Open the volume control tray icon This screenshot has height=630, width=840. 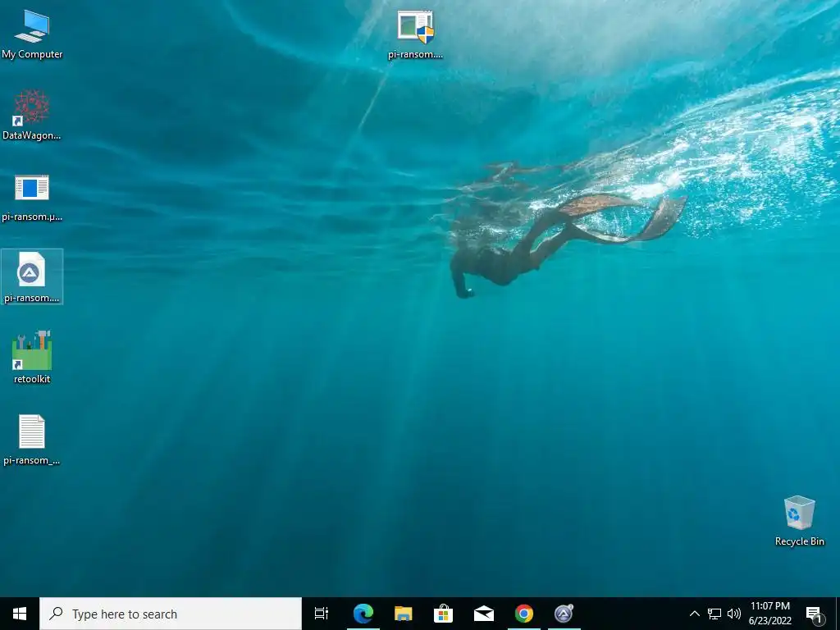pos(734,614)
